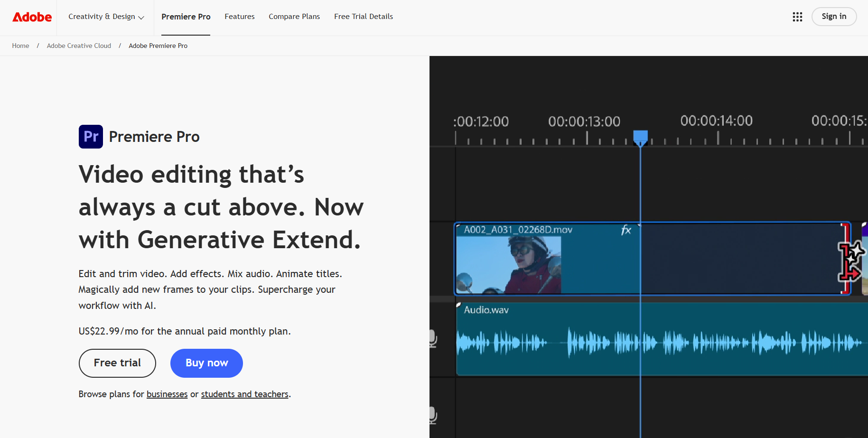Open the app switcher grid icon
The image size is (868, 438).
click(x=797, y=17)
